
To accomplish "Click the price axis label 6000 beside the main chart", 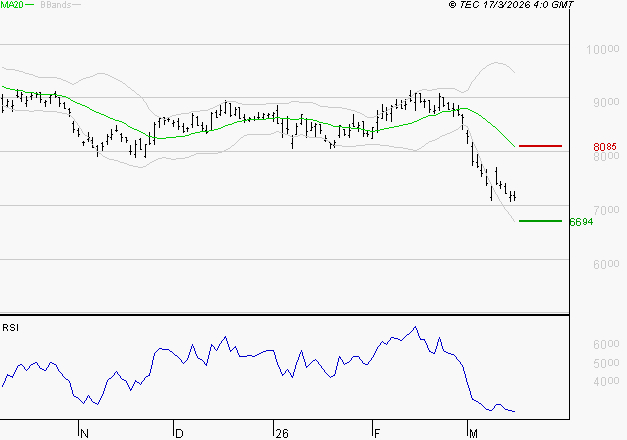I will click(606, 264).
